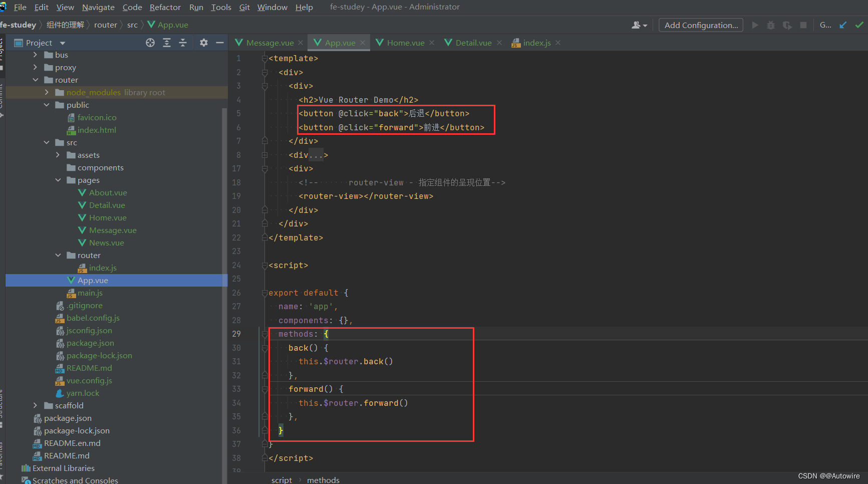
Task: Expand the node_modules library root folder
Action: coord(47,92)
